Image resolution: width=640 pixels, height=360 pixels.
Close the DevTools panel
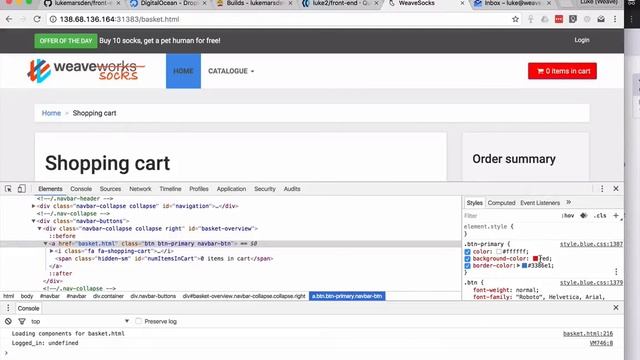616,189
